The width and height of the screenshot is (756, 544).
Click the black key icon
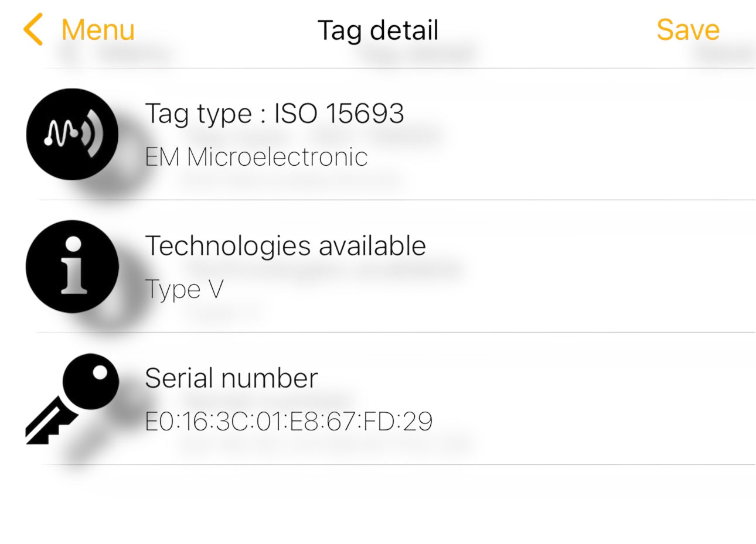71,398
